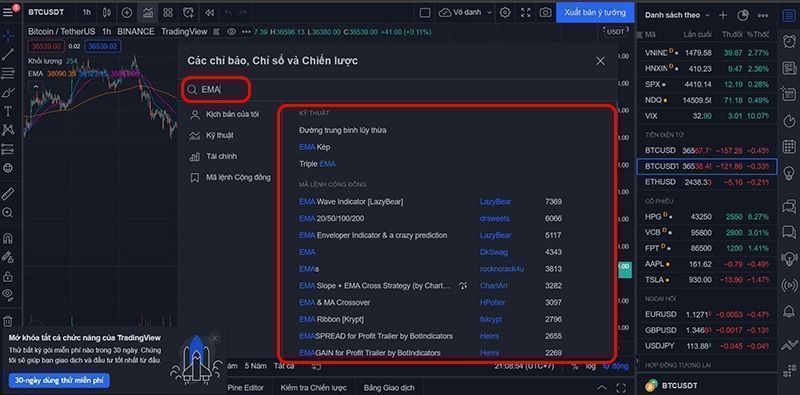Open the indicators icon in top toolbar

(x=147, y=12)
